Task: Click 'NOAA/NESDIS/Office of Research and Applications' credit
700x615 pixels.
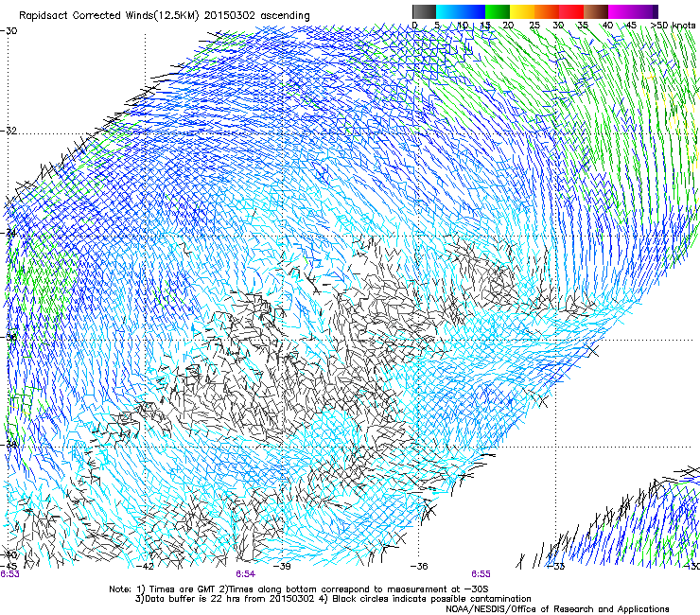Action: [x=557, y=609]
